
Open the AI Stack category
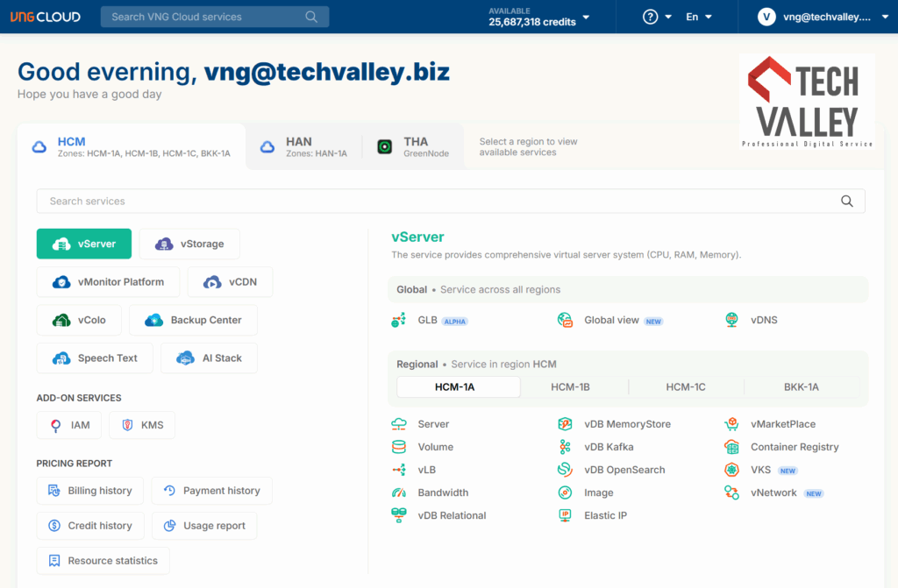point(209,358)
